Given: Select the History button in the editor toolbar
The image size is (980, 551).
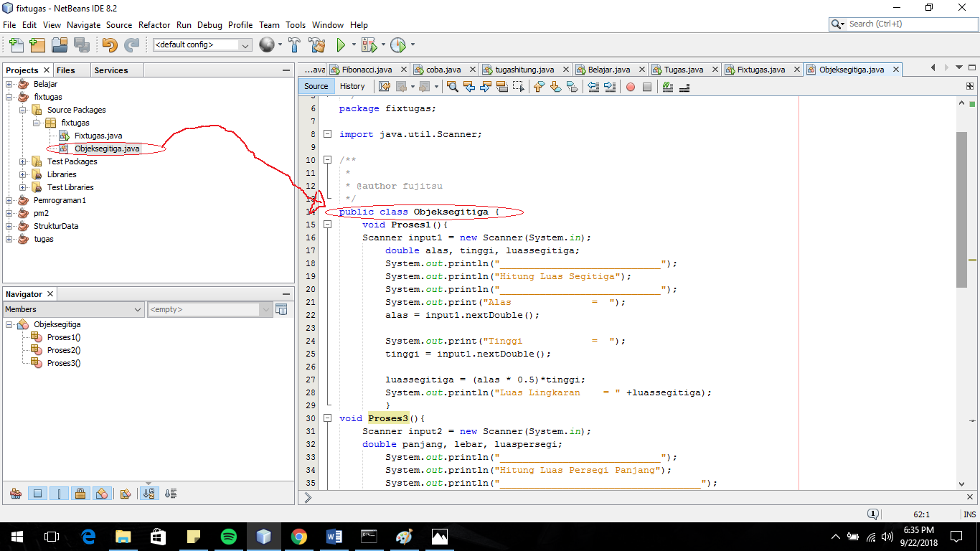Looking at the screenshot, I should tap(353, 86).
